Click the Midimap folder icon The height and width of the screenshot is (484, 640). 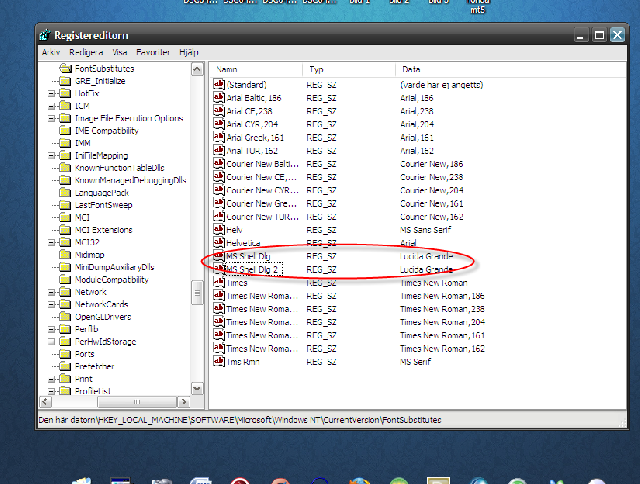[x=65, y=255]
